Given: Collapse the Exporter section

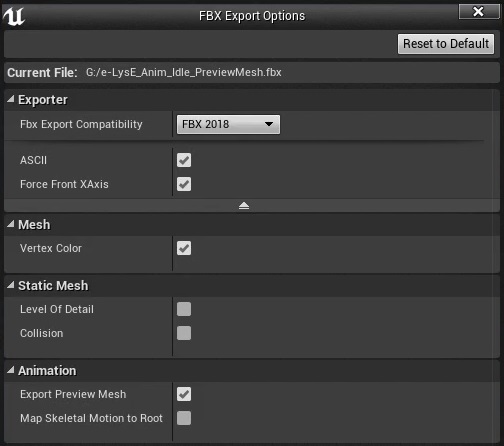Looking at the screenshot, I should [11, 99].
